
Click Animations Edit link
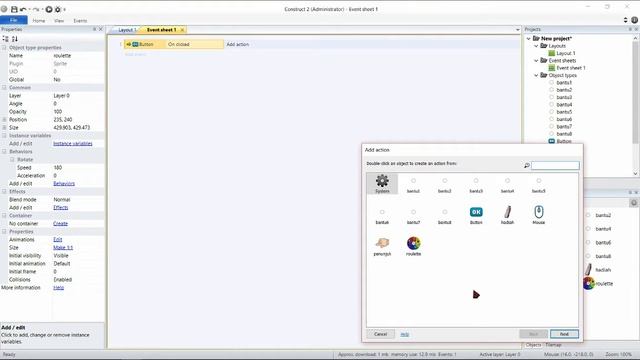pos(58,240)
